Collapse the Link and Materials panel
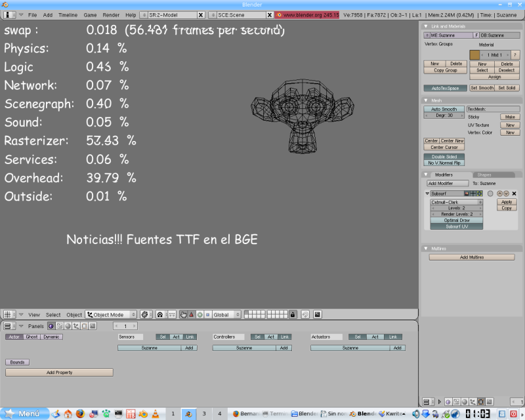 tap(426, 26)
